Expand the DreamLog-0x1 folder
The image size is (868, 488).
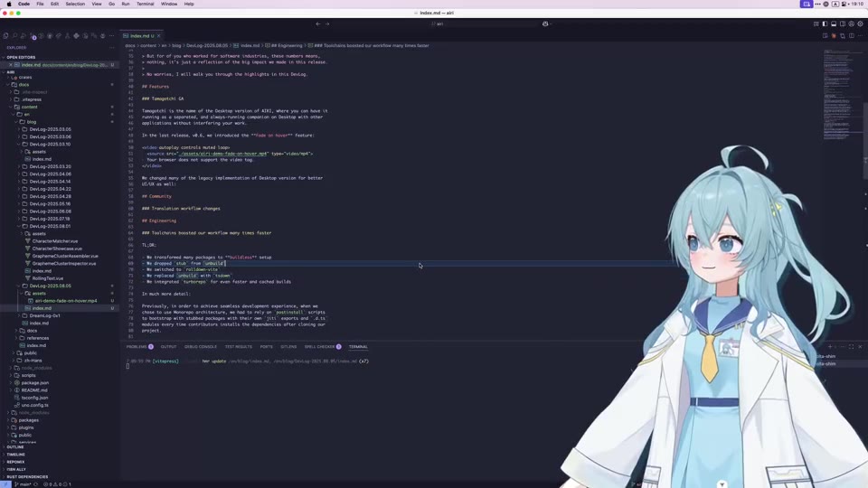tap(44, 315)
